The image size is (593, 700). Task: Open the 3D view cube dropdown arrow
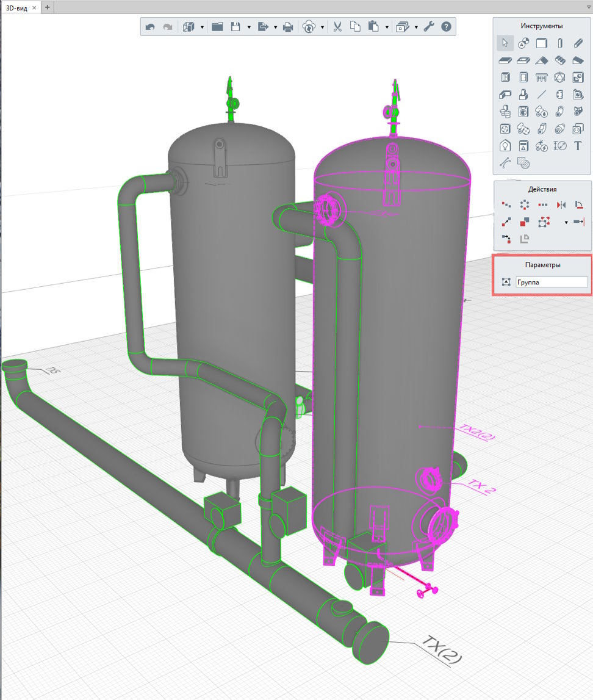pyautogui.click(x=202, y=27)
